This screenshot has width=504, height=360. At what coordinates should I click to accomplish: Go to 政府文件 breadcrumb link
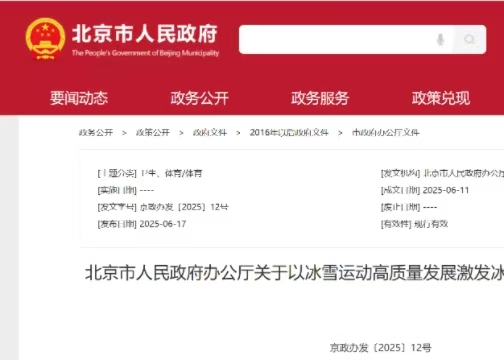(210, 133)
